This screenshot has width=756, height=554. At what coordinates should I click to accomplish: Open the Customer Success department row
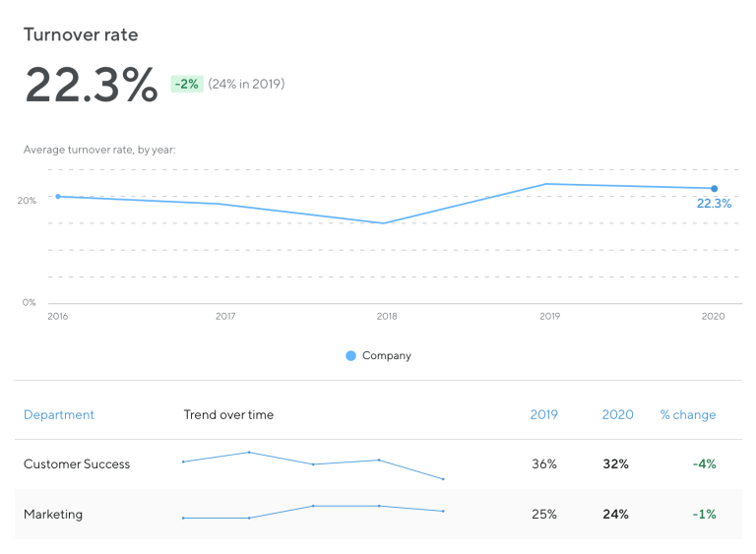(378, 464)
